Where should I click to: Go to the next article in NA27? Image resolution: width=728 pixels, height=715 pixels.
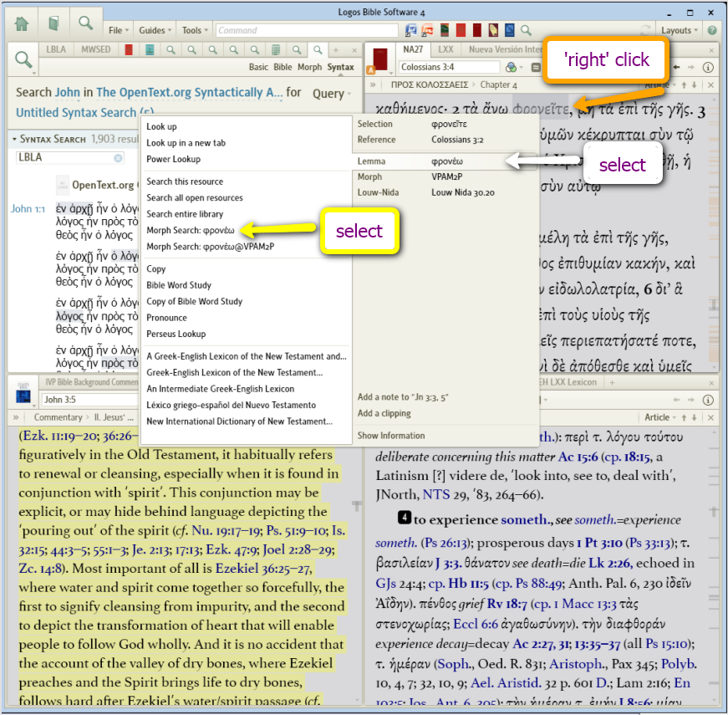pyautogui.click(x=694, y=85)
